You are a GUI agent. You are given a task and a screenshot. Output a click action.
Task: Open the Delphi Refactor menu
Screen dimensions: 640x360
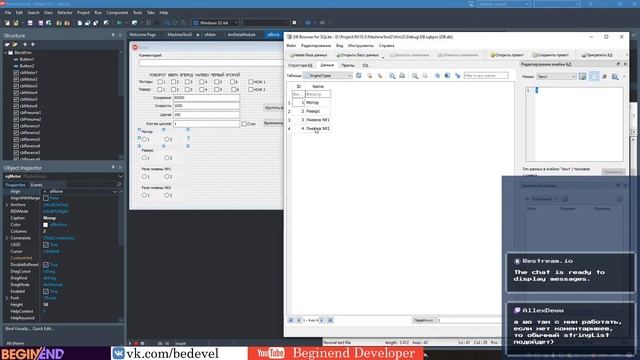64,13
